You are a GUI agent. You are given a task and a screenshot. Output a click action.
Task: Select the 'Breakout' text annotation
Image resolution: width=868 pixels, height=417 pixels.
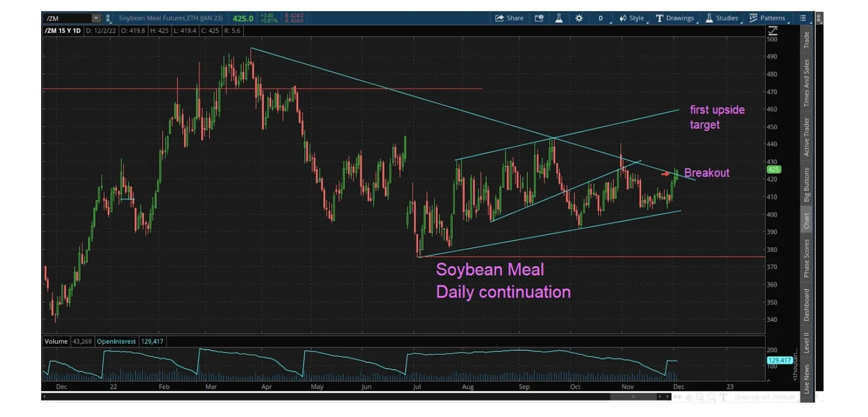[x=707, y=173]
